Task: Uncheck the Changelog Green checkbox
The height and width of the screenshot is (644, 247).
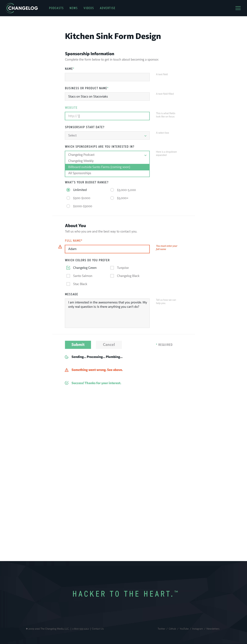Action: pos(68,268)
